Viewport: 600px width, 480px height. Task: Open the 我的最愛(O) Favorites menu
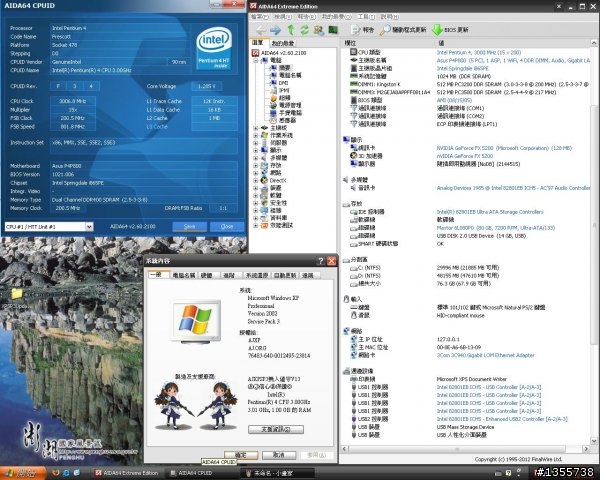click(336, 17)
